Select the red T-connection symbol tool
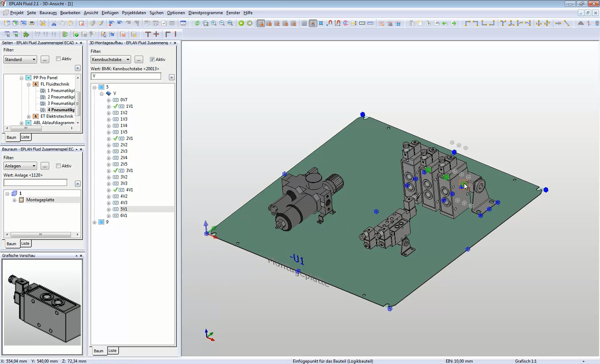 coord(148,34)
